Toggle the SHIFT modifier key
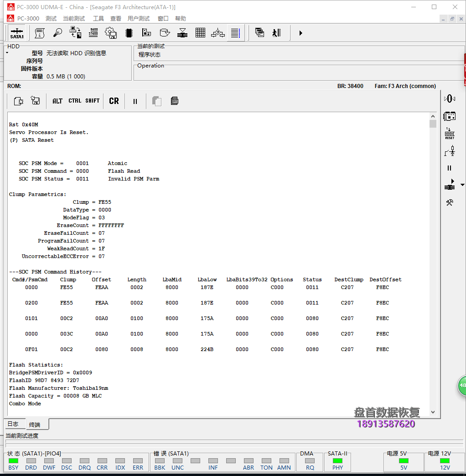 click(x=92, y=100)
